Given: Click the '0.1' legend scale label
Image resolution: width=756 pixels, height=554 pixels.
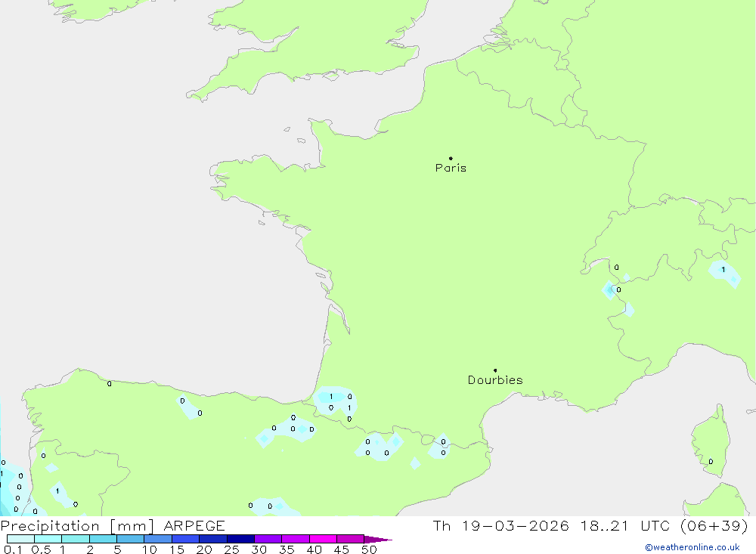Looking at the screenshot, I should coord(13,549).
